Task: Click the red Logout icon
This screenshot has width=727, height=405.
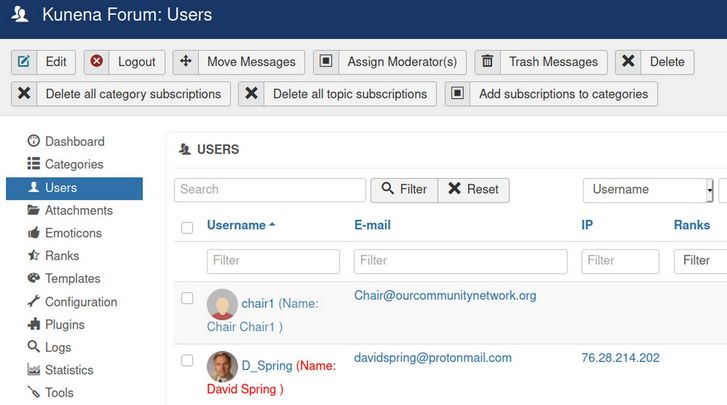Action: click(x=97, y=62)
